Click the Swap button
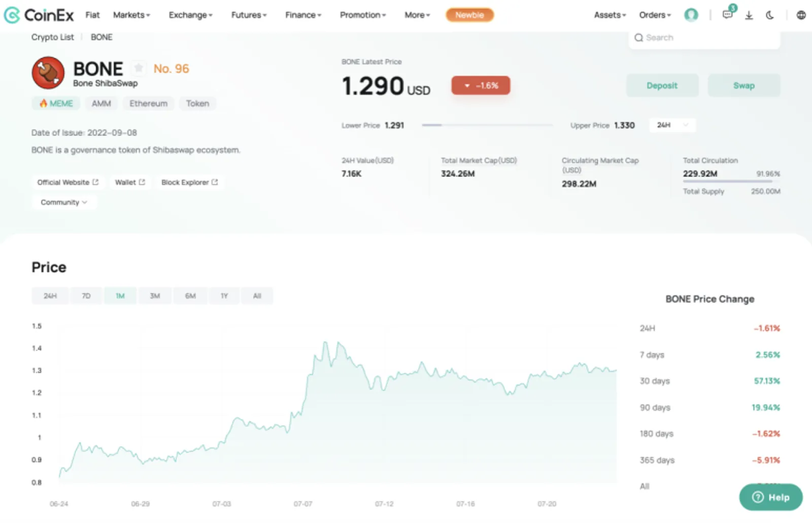Screen dimensions: 812x523 click(x=744, y=86)
